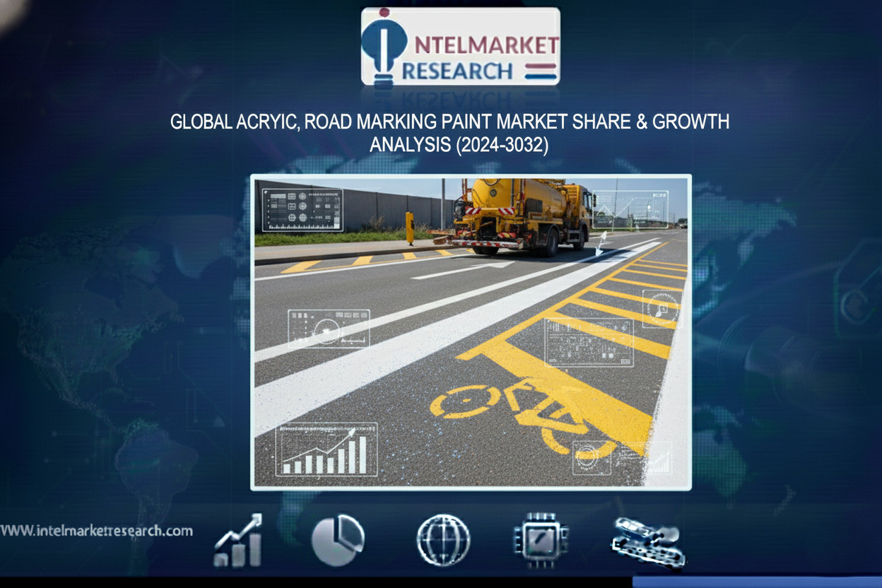Click the Intelmarket Research logo
Viewport: 882px width, 588px height.
click(460, 47)
